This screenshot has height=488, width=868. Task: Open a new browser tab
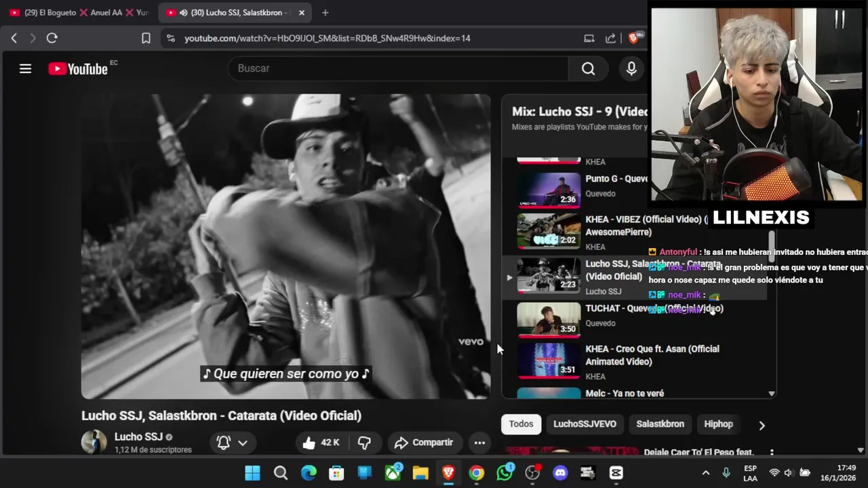point(325,12)
